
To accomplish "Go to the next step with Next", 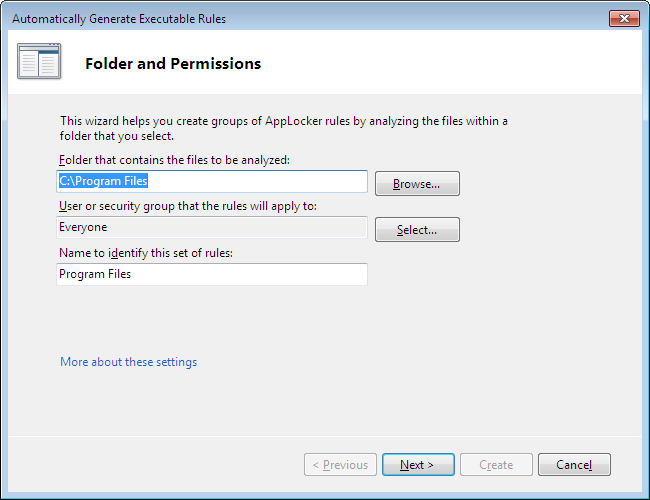I will (417, 465).
